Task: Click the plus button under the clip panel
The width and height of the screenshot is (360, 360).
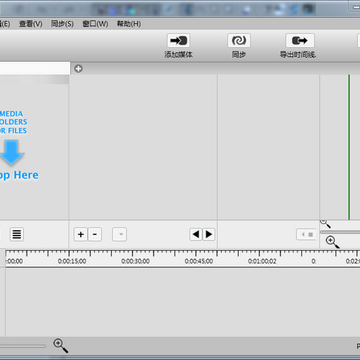Action: pyautogui.click(x=81, y=234)
